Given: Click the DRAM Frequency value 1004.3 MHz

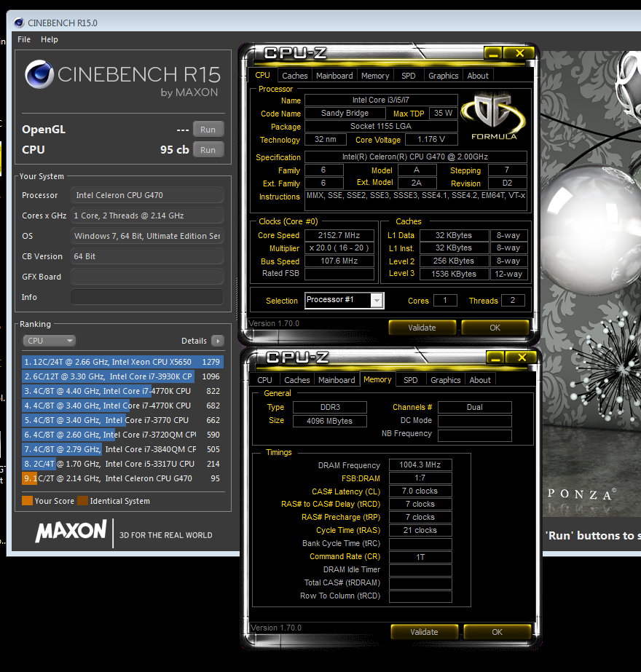Looking at the screenshot, I should coord(420,465).
